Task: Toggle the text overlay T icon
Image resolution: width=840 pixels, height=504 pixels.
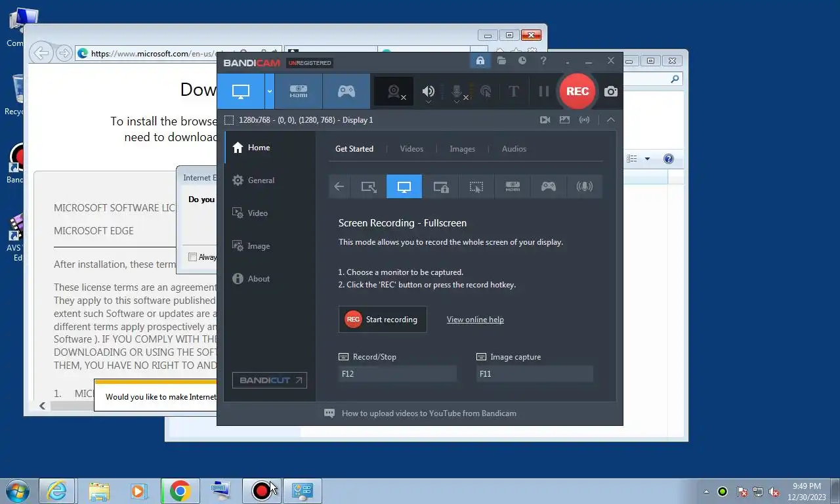Action: [514, 92]
